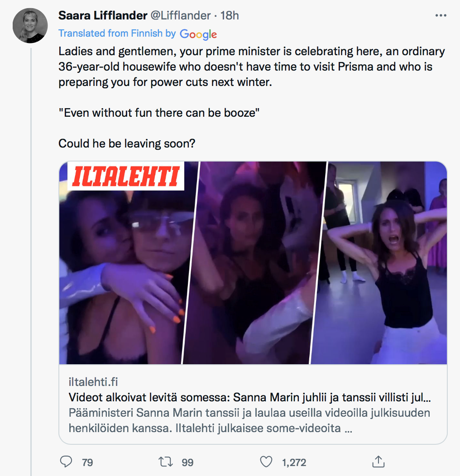
Task: Click the 79 replies count
Action: click(x=87, y=462)
